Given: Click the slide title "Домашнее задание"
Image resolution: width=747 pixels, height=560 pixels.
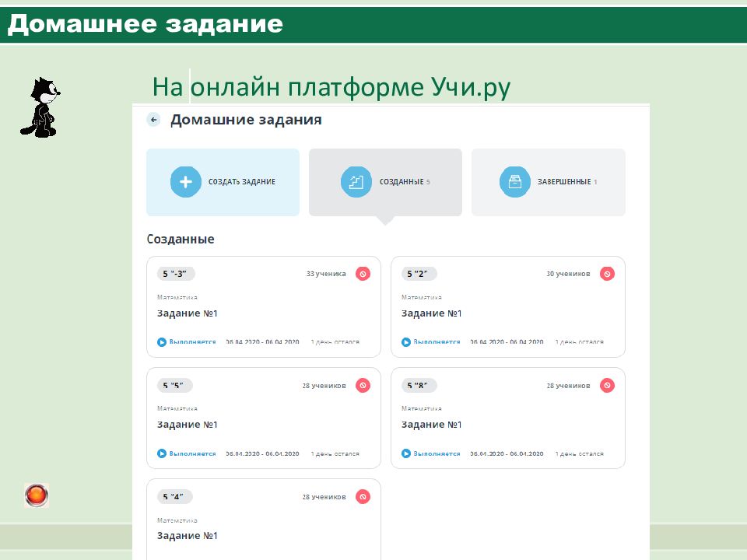Looking at the screenshot, I should coord(146,24).
